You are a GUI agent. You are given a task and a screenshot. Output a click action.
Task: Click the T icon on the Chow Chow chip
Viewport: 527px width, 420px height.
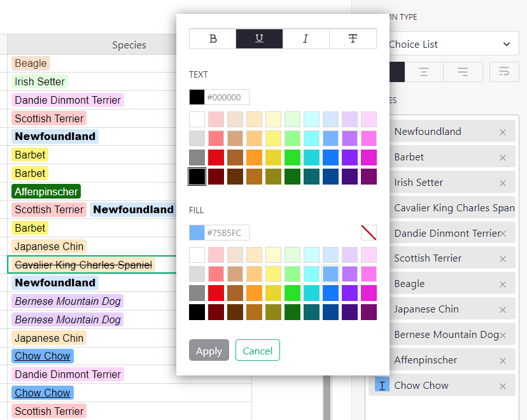[380, 385]
